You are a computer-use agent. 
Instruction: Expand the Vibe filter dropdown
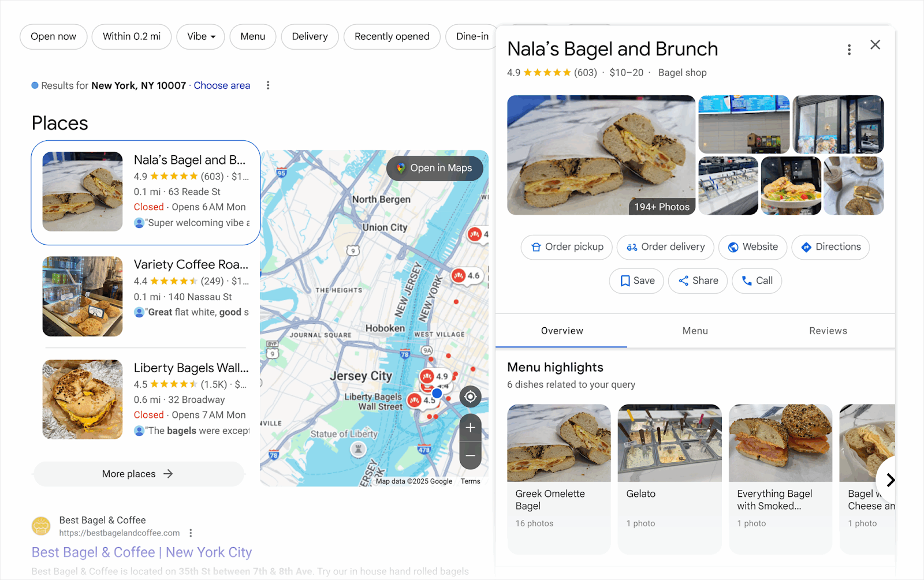click(x=201, y=36)
